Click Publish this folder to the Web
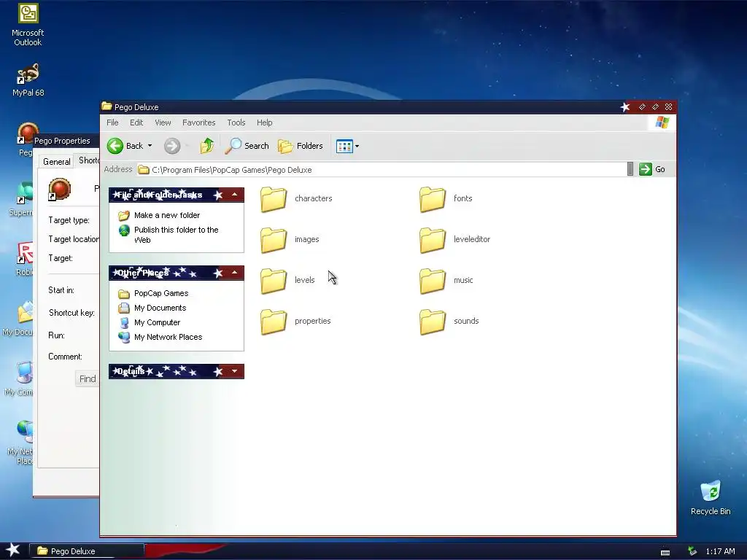747x560 pixels. (177, 235)
